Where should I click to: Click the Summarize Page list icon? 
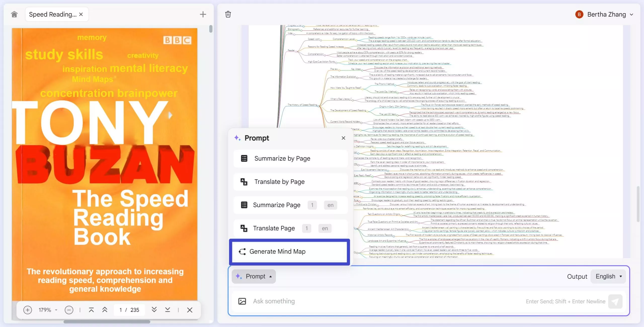click(x=244, y=205)
